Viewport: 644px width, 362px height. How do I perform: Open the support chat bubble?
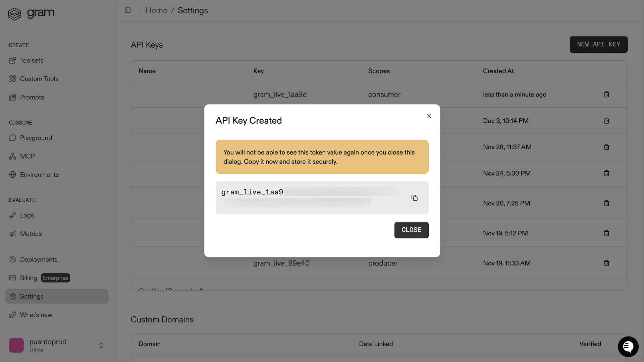(628, 347)
